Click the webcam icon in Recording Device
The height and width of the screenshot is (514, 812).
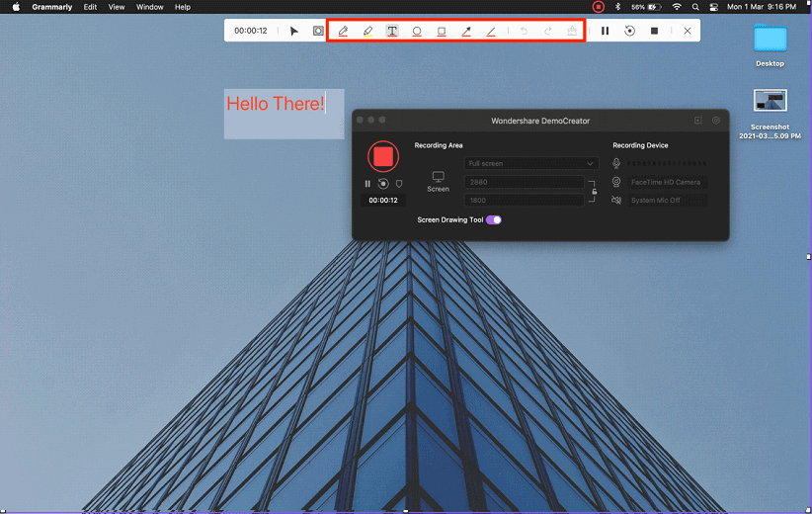coord(616,182)
